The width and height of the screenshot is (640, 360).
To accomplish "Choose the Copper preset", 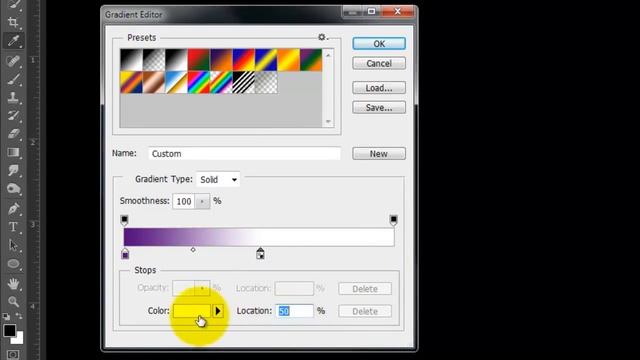I will (x=154, y=82).
